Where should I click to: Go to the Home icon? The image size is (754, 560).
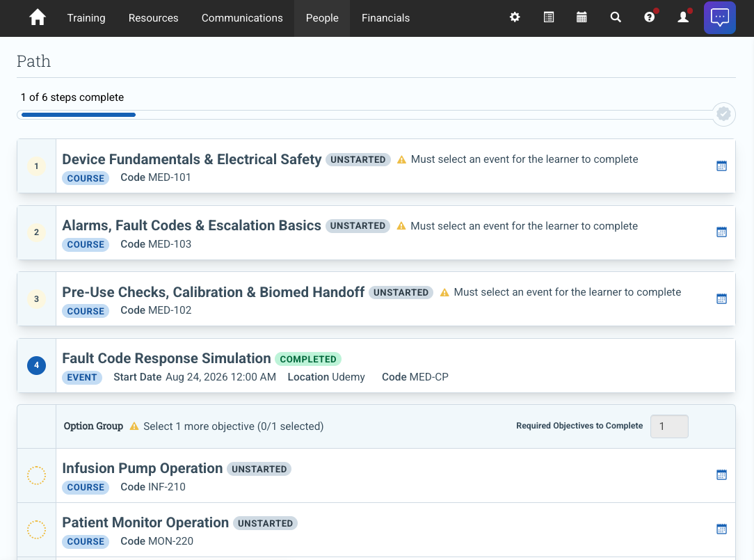point(37,18)
